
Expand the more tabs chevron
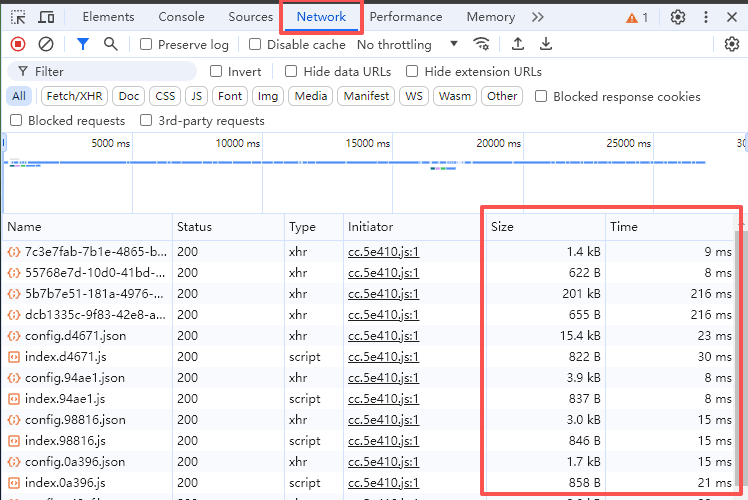pyautogui.click(x=538, y=17)
